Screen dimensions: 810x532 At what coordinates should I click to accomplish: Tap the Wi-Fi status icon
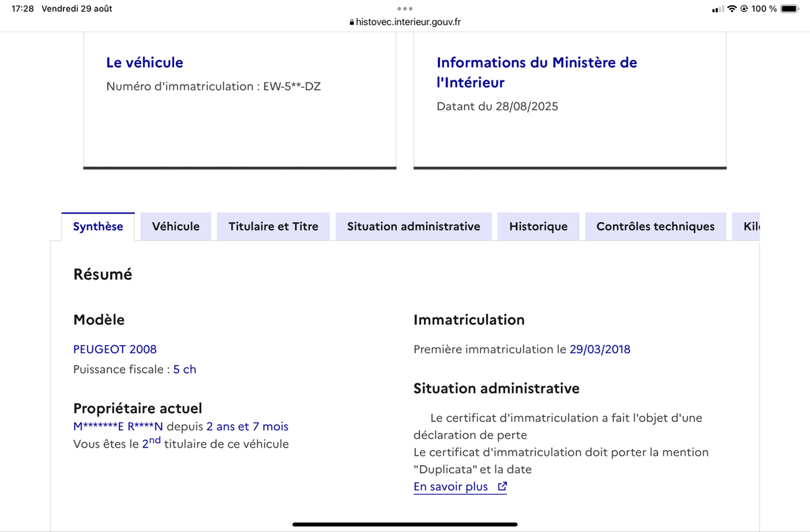click(x=732, y=9)
